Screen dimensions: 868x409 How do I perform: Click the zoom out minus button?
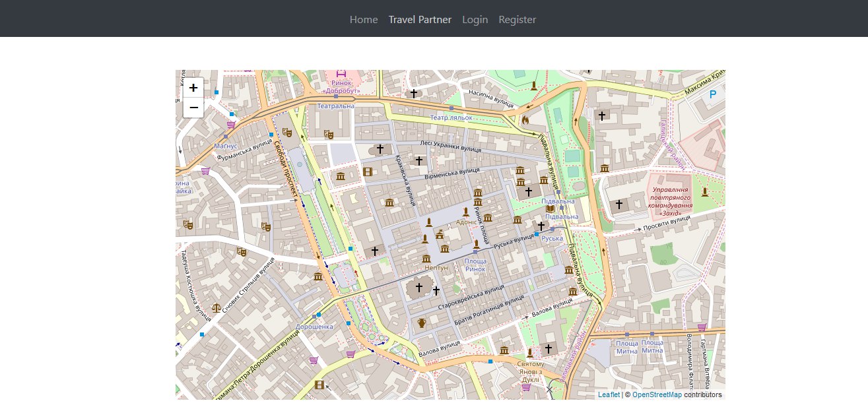[x=193, y=108]
